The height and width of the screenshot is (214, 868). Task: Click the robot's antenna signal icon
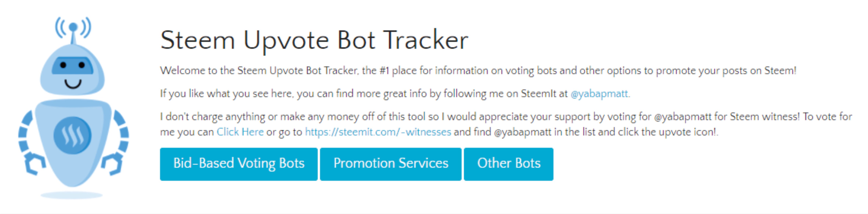(x=73, y=27)
